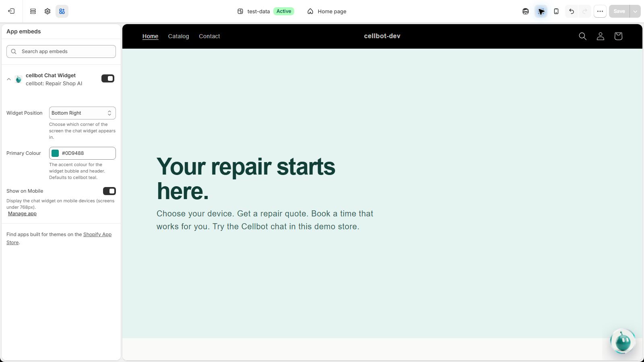Open the Sections panel icon
Screen dimensions: 644x362
click(33, 11)
